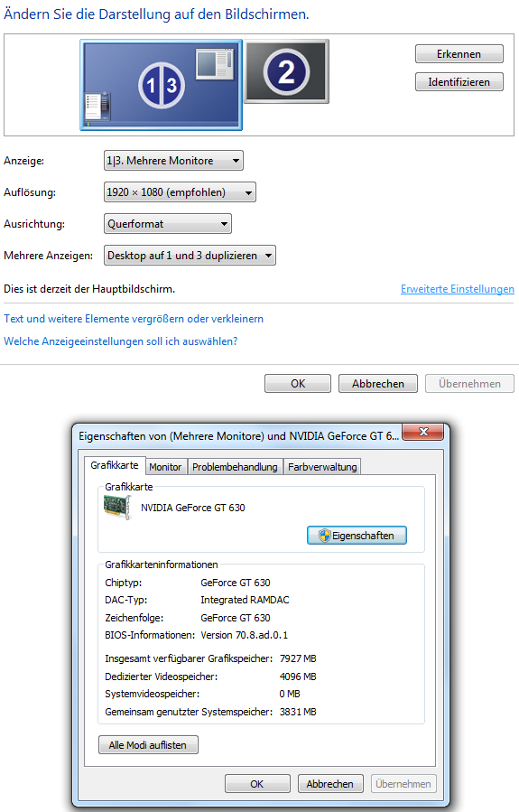Switch to the Farbverwaltung tab

pos(322,467)
